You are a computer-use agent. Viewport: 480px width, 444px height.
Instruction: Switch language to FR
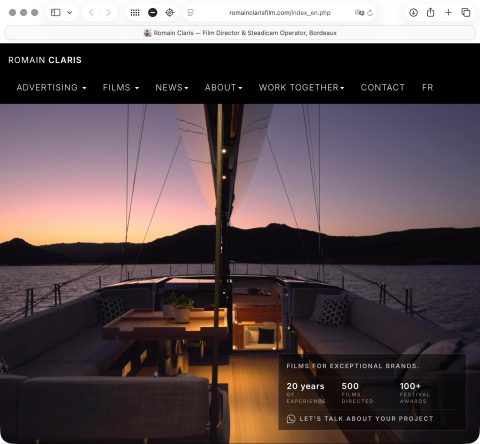[x=427, y=87]
